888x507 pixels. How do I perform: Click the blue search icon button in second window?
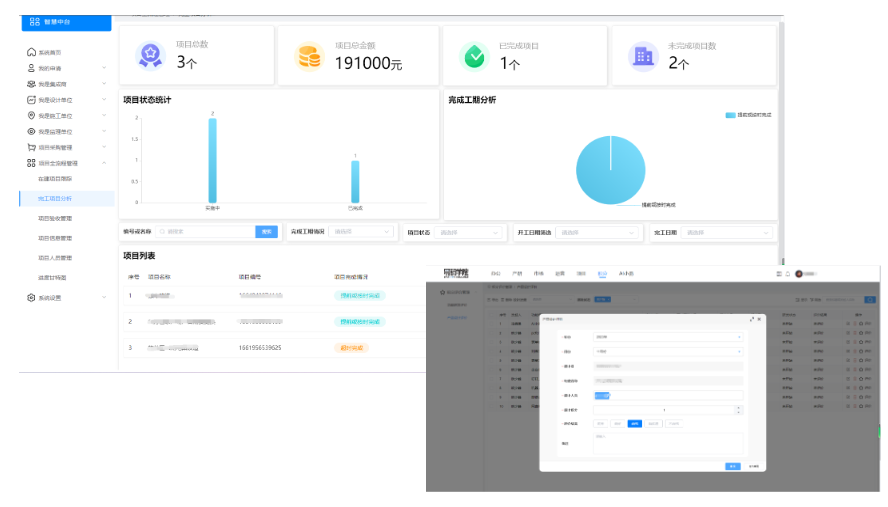pyautogui.click(x=869, y=299)
